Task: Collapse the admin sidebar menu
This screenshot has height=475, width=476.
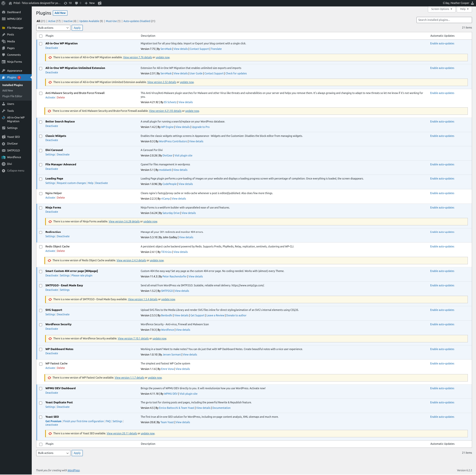Action: (15, 171)
